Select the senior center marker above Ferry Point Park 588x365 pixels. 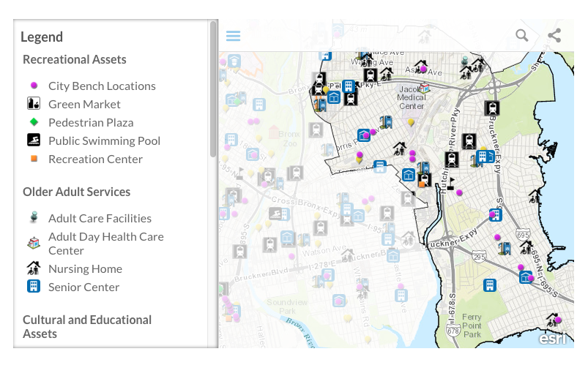point(488,285)
